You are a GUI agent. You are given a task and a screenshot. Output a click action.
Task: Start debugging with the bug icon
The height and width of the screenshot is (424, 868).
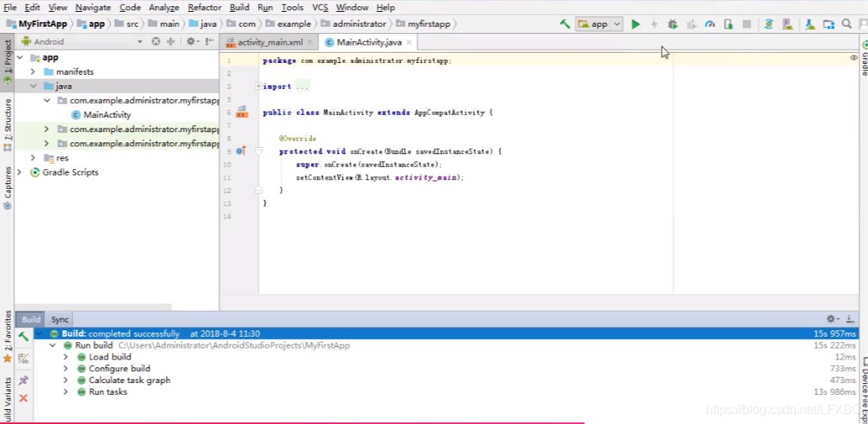[672, 24]
